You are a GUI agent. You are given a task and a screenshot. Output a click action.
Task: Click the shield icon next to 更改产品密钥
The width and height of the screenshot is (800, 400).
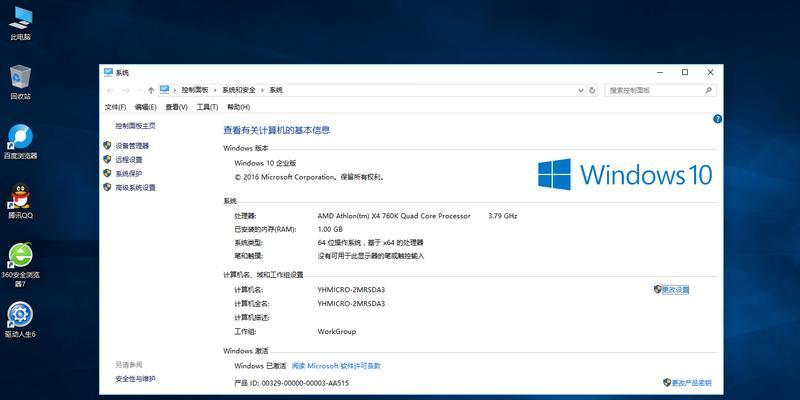click(667, 382)
